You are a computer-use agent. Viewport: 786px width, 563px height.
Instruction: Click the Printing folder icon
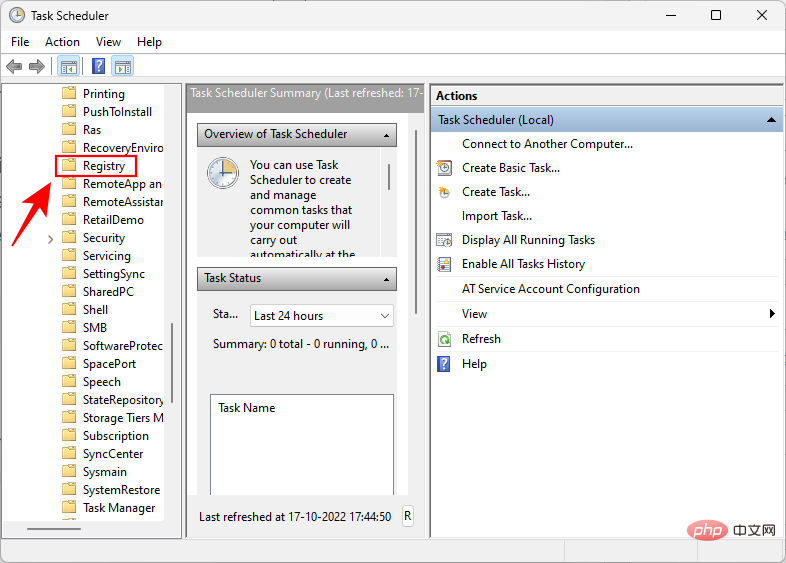69,93
